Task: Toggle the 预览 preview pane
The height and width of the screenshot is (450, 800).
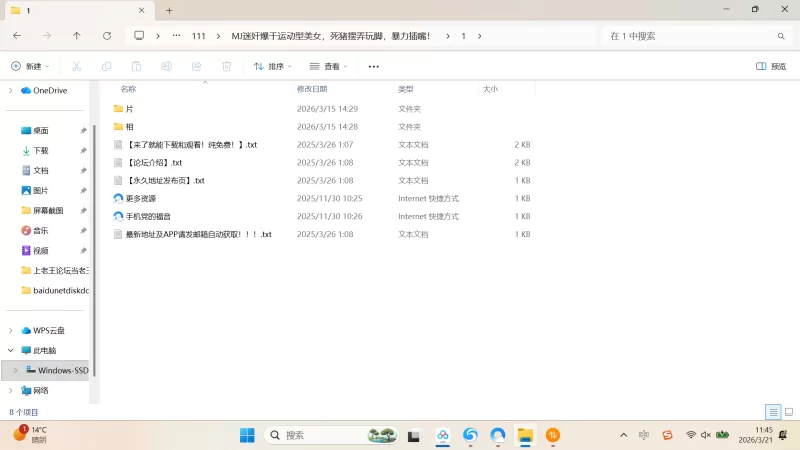Action: click(770, 66)
